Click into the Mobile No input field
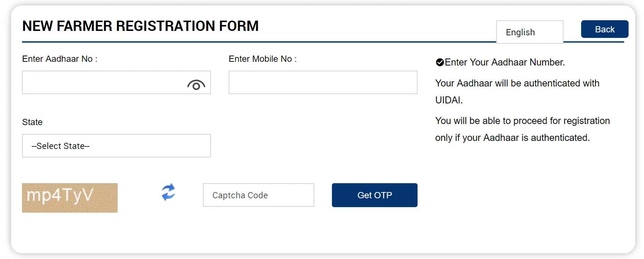Viewport: 644px width, 259px height. [x=323, y=82]
